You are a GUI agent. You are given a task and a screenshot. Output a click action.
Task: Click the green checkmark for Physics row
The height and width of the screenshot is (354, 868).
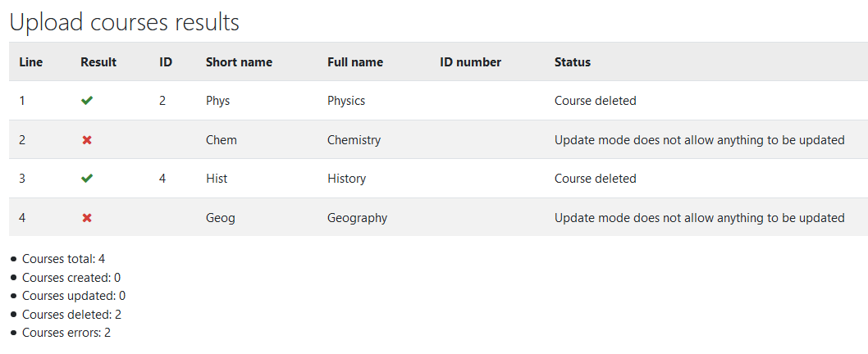87,101
